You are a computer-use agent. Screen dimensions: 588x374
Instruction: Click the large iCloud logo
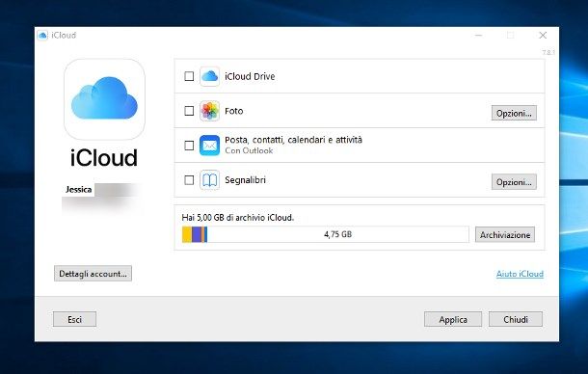(104, 99)
